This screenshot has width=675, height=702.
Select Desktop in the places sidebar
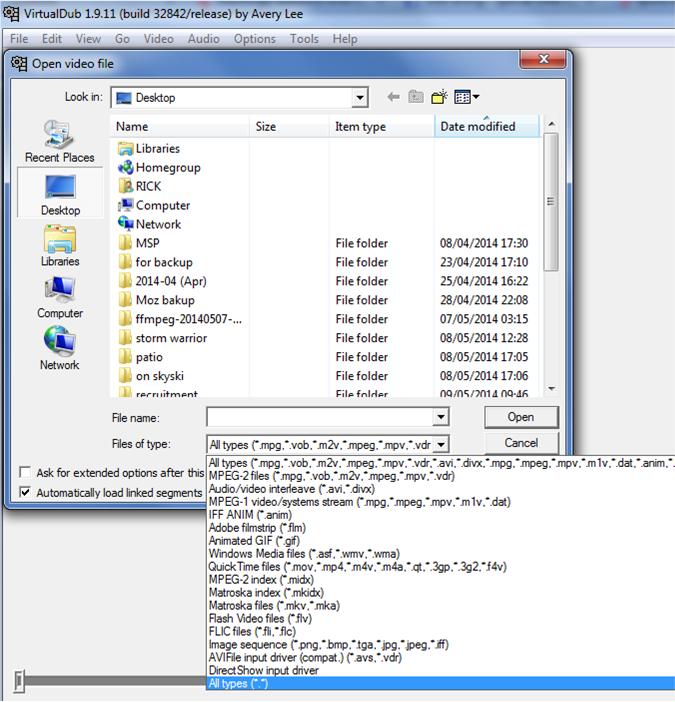coord(60,194)
